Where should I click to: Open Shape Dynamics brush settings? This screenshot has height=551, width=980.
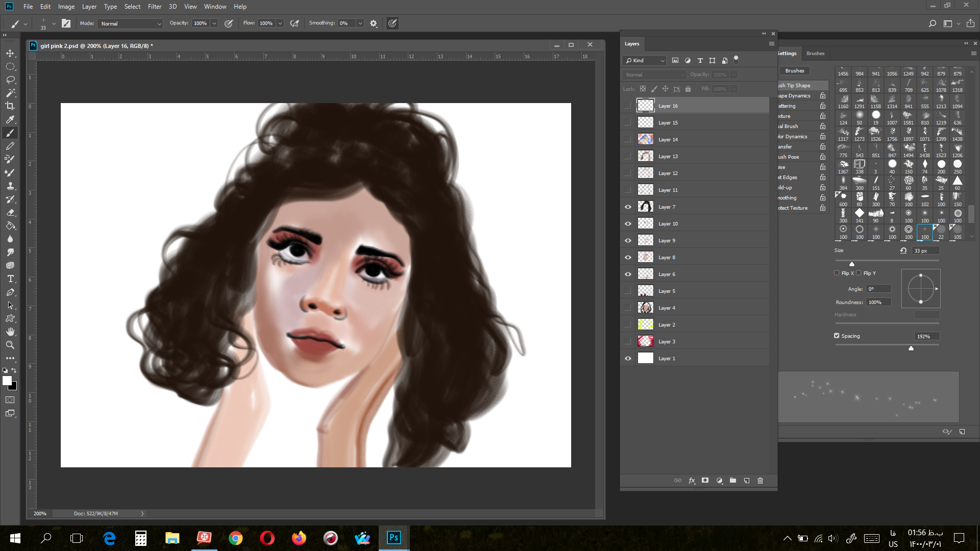click(794, 96)
